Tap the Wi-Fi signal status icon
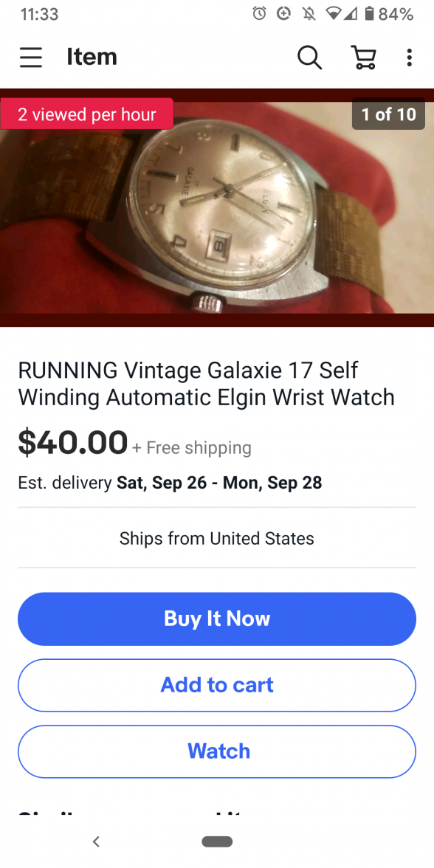 point(334,15)
